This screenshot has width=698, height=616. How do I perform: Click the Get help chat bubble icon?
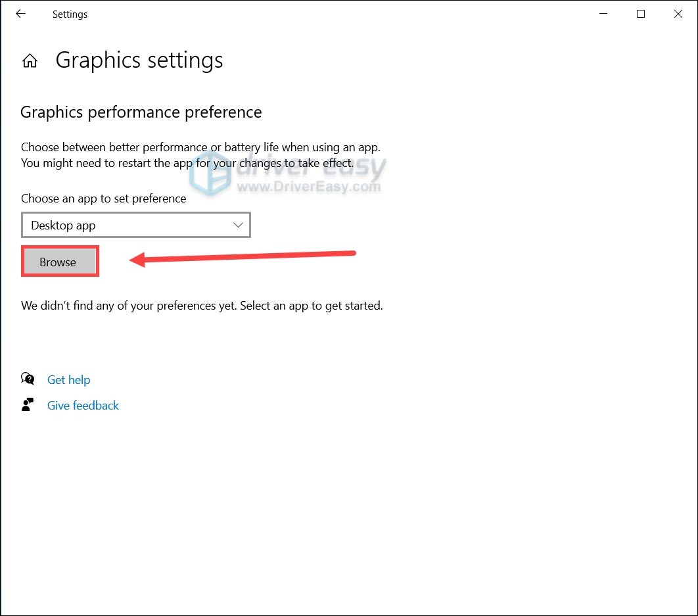pos(28,379)
